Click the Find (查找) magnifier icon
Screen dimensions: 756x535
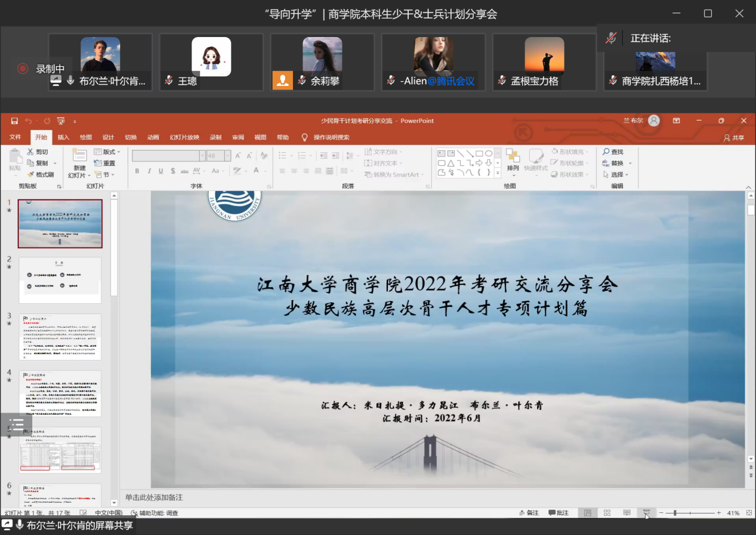pos(606,152)
